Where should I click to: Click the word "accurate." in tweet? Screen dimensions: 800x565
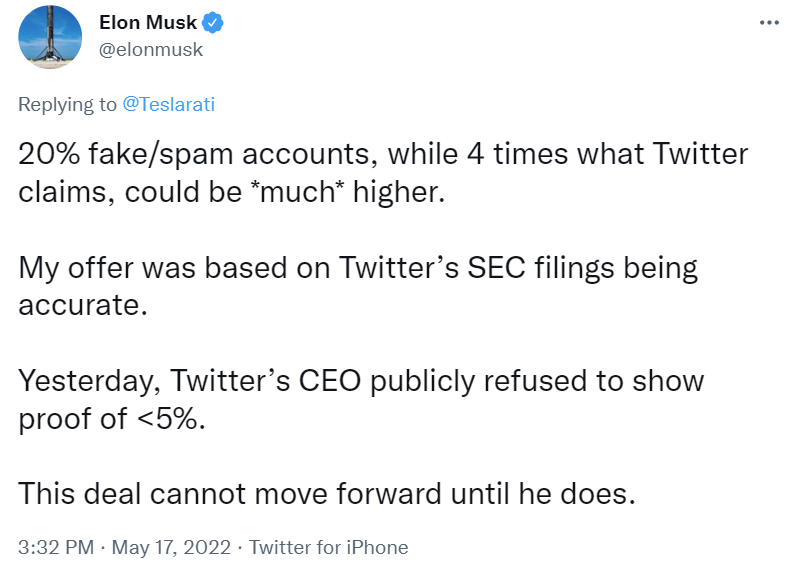point(83,305)
